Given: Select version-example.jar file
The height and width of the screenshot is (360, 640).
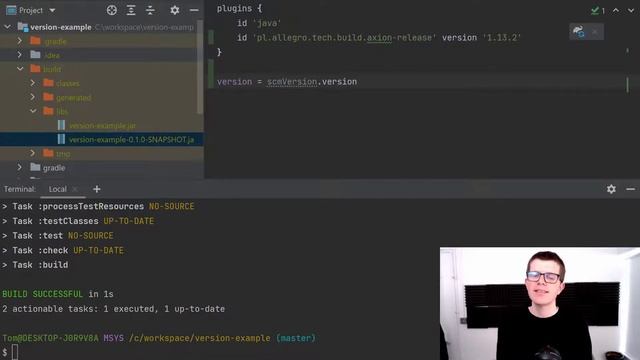Looking at the screenshot, I should 102,125.
